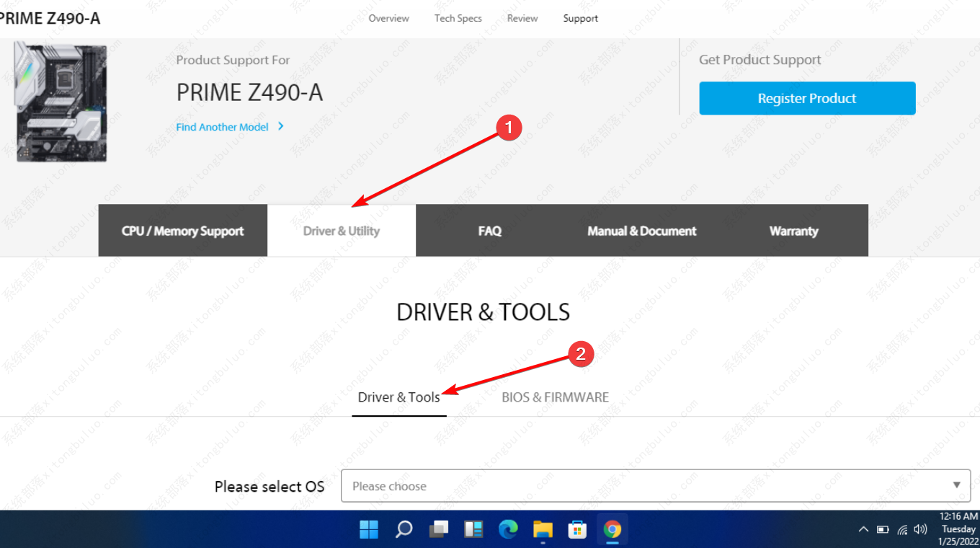Image resolution: width=980 pixels, height=548 pixels.
Task: Open the Widgets panel icon
Action: tap(473, 530)
